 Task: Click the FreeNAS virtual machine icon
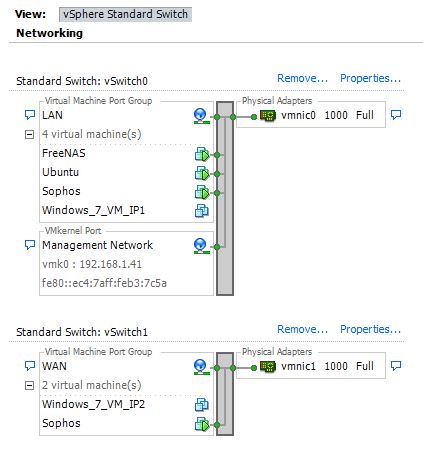(202, 154)
